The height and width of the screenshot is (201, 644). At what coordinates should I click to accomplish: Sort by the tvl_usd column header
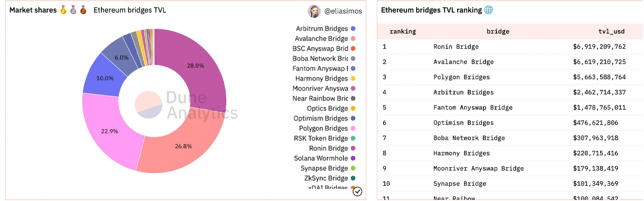pos(611,31)
